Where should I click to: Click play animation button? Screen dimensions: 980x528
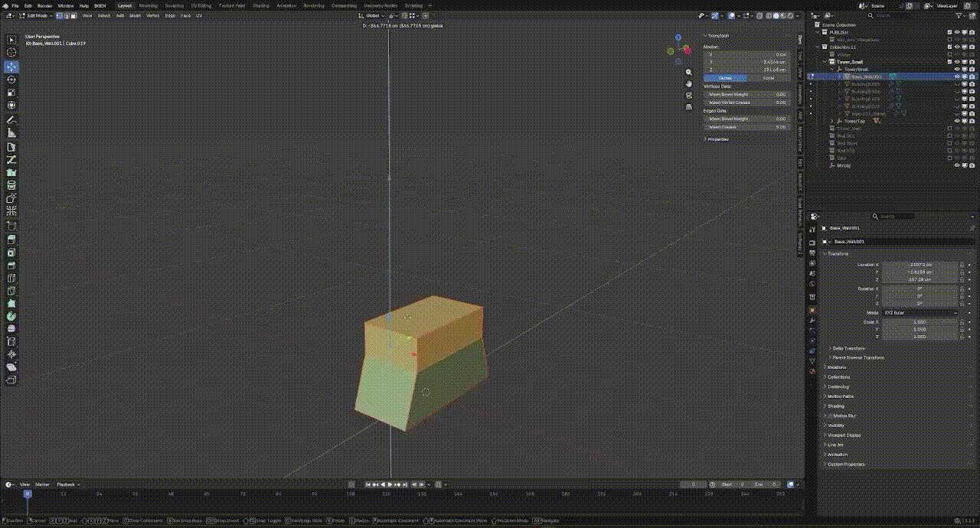click(391, 484)
